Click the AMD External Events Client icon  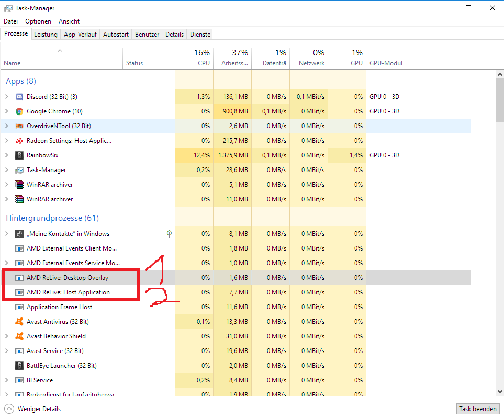pos(19,248)
